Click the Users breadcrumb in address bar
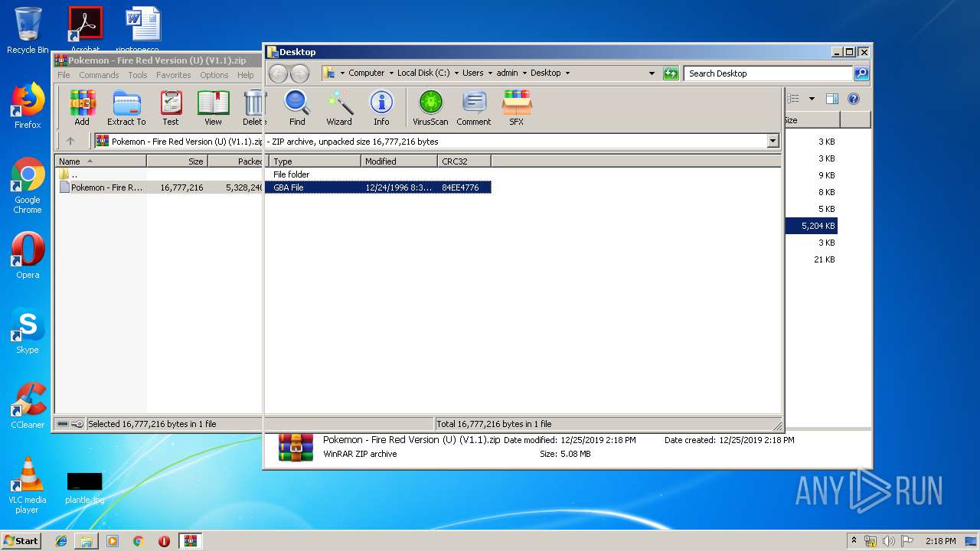The width and height of the screenshot is (980, 551). click(x=472, y=73)
